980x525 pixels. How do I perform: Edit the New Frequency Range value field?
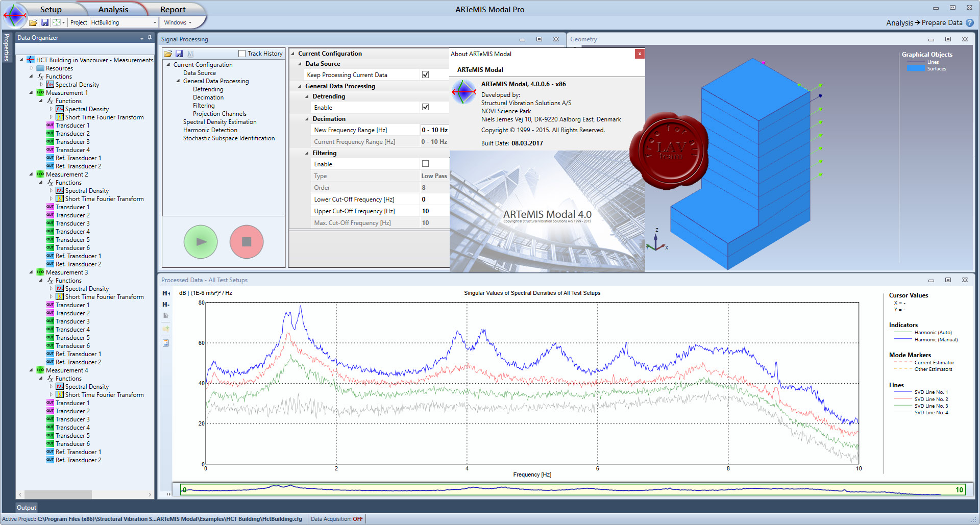(x=434, y=130)
